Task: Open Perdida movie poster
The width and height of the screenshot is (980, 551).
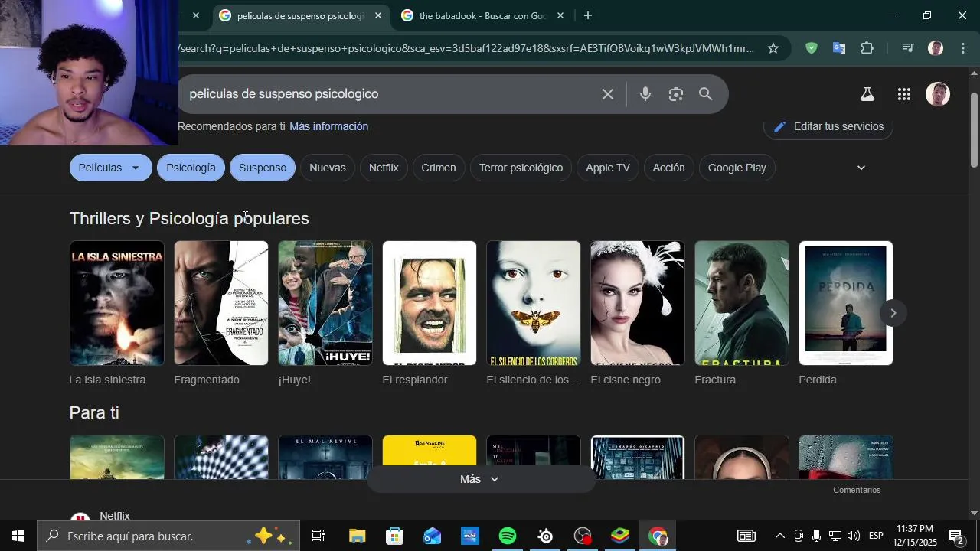Action: pos(846,303)
